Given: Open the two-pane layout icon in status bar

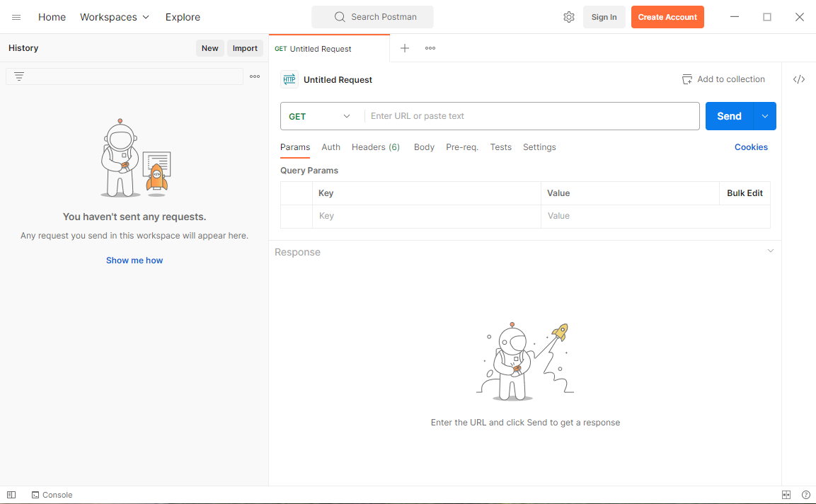Looking at the screenshot, I should 786,495.
